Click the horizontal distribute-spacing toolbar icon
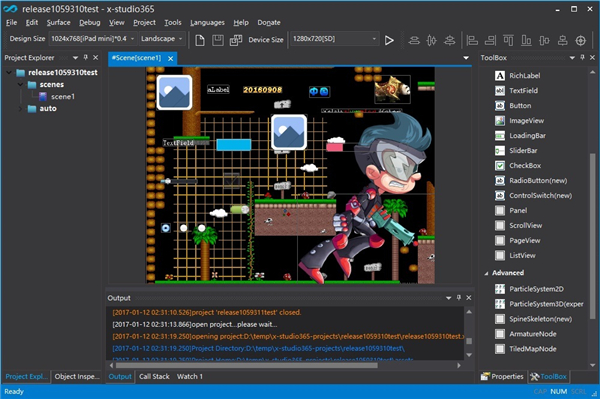The height and width of the screenshot is (399, 600). coord(432,40)
